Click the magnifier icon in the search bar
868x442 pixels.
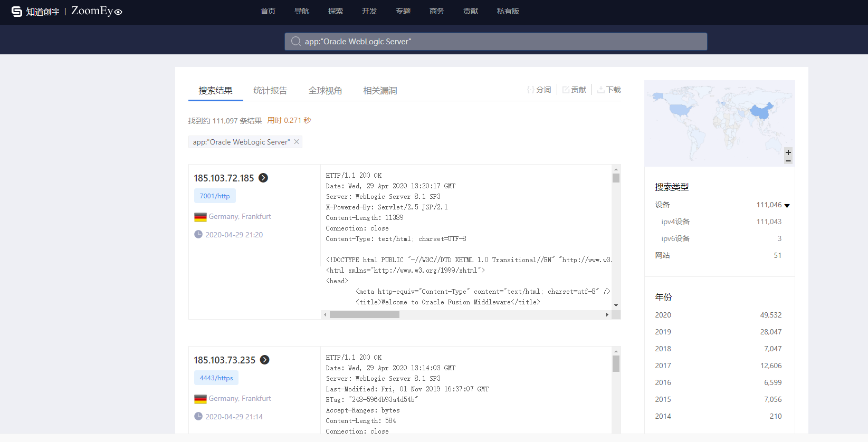296,41
